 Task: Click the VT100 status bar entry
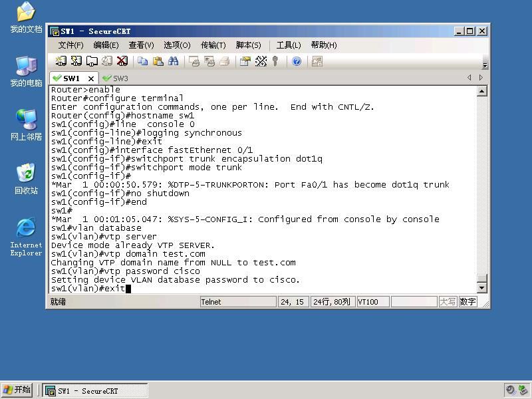click(x=373, y=302)
